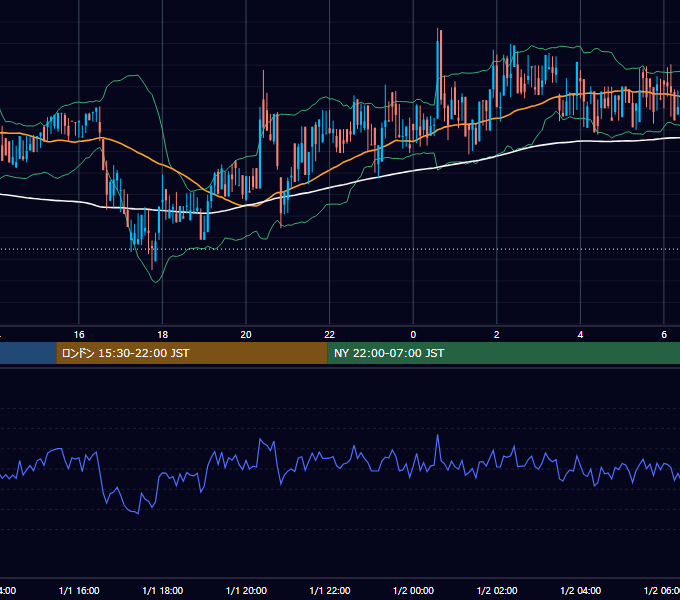680x600 pixels.
Task: Click the upper time axis label 6
Action: pos(664,335)
